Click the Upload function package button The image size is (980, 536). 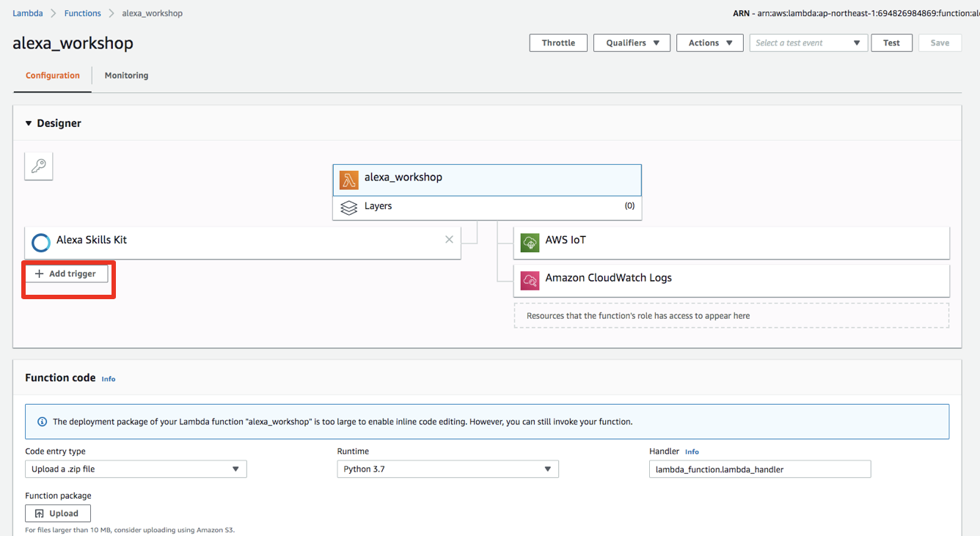coord(58,513)
